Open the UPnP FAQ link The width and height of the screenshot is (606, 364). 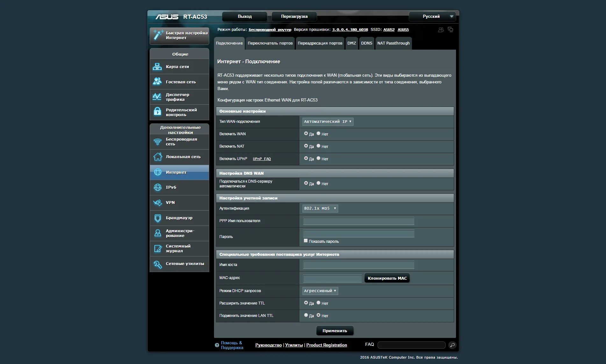click(262, 159)
